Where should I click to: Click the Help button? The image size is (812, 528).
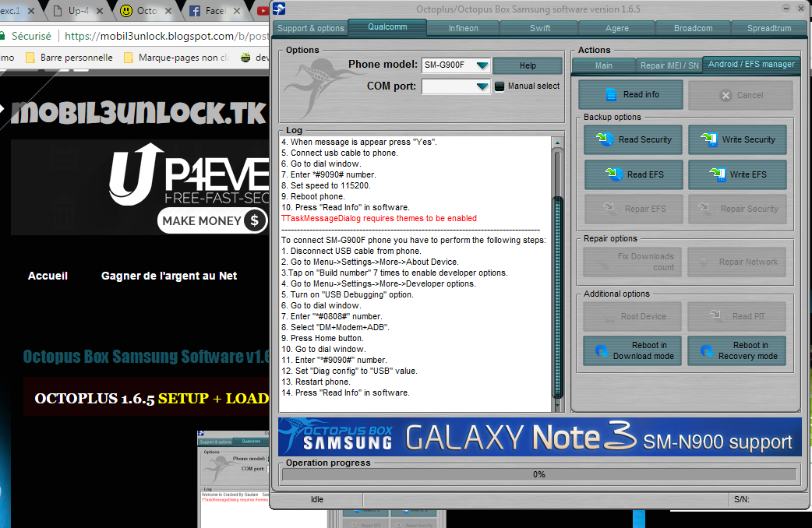[x=528, y=65]
